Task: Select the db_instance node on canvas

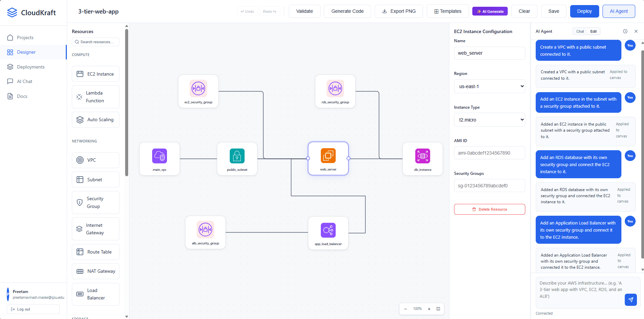Action: click(x=423, y=159)
